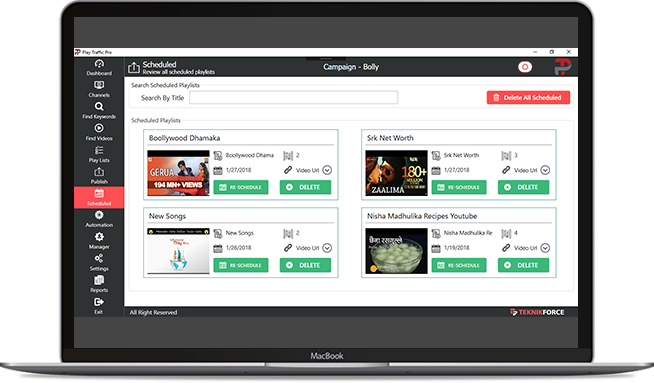Viewport: 654px width, 383px height.
Task: Select the Scheduled sidebar item
Action: (x=99, y=197)
